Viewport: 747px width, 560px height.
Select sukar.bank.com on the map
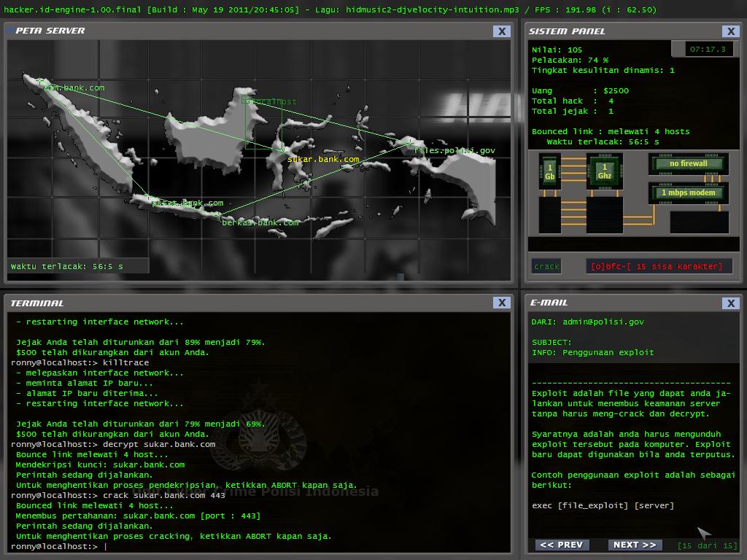pos(322,159)
